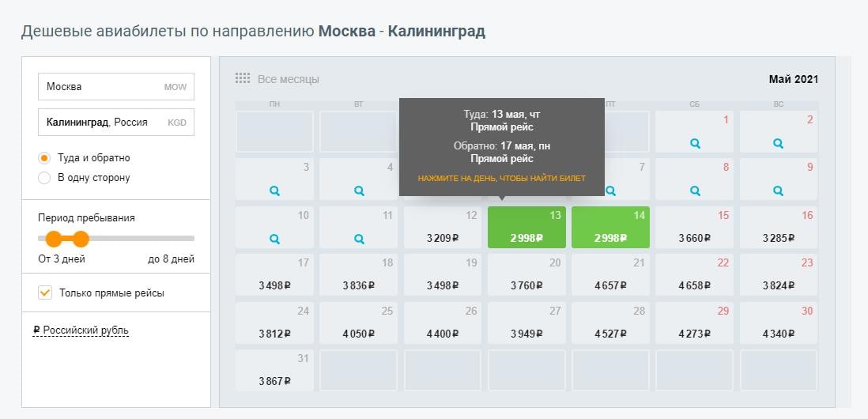868x419 pixels.
Task: Click the search magnifier on May 8
Action: click(x=695, y=191)
